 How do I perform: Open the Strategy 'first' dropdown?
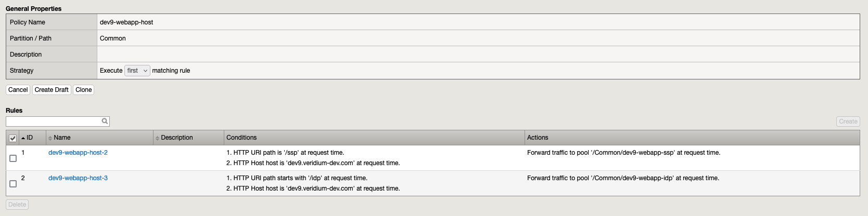click(137, 71)
